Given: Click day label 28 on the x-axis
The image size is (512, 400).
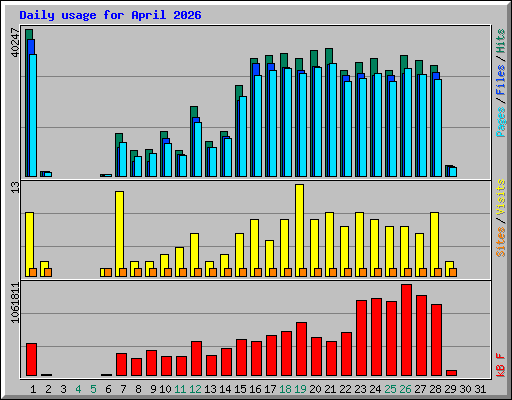Looking at the screenshot, I should (x=435, y=389).
